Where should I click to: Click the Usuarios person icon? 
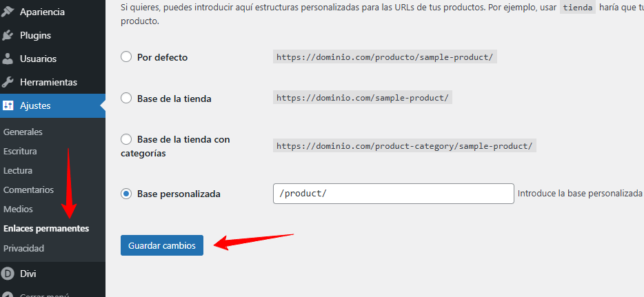tap(8, 59)
